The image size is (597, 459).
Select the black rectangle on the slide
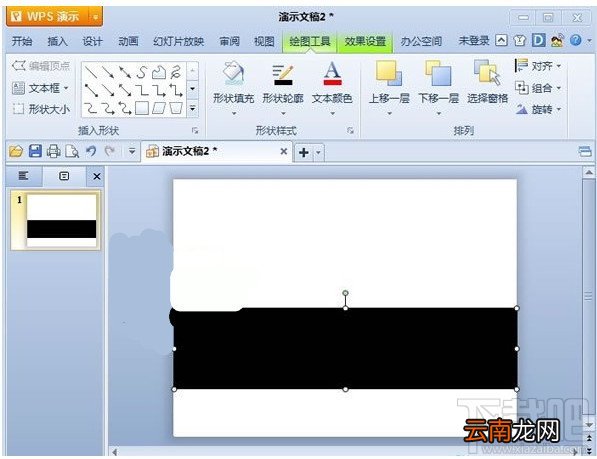point(345,349)
